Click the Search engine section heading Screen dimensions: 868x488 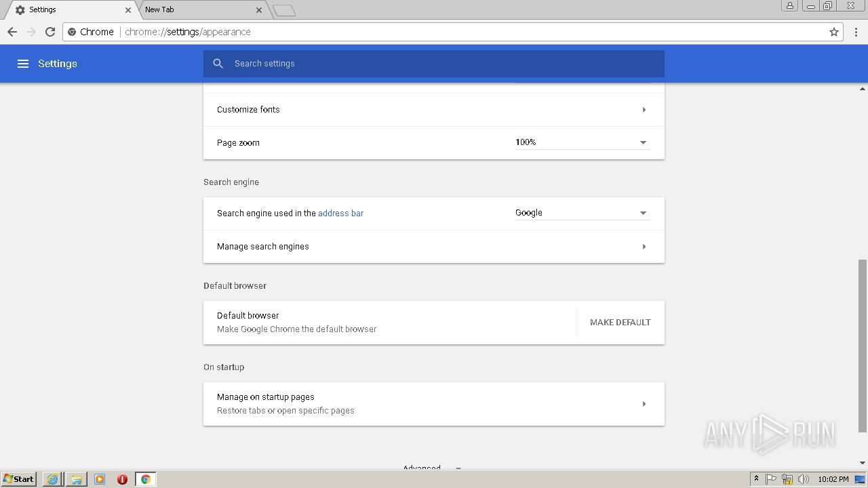pos(231,182)
